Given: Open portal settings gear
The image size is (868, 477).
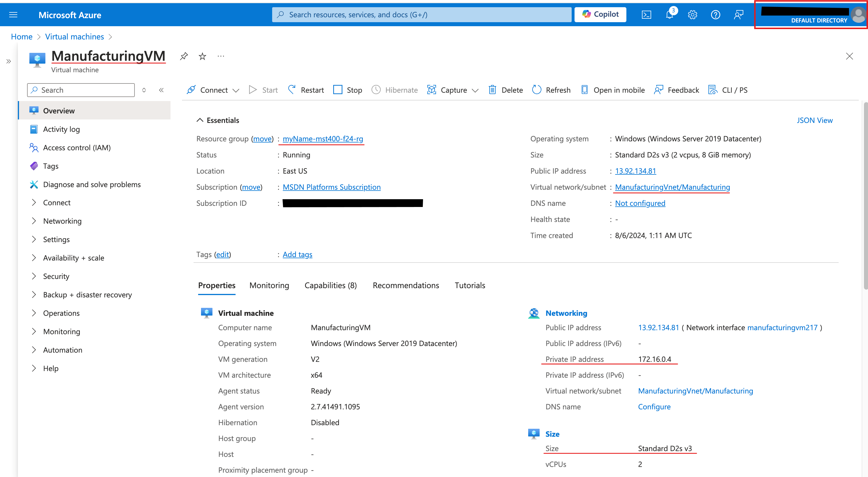Looking at the screenshot, I should [692, 15].
